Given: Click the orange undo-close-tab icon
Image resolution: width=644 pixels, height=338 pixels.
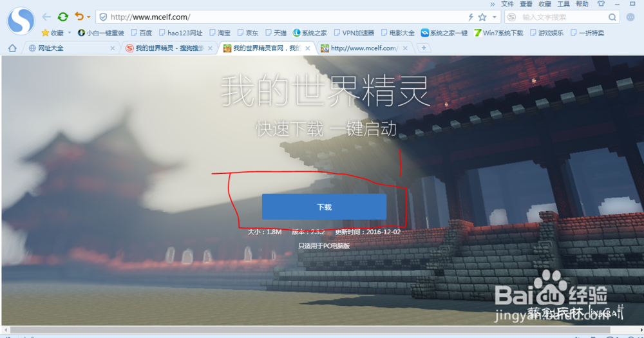Looking at the screenshot, I should (79, 17).
